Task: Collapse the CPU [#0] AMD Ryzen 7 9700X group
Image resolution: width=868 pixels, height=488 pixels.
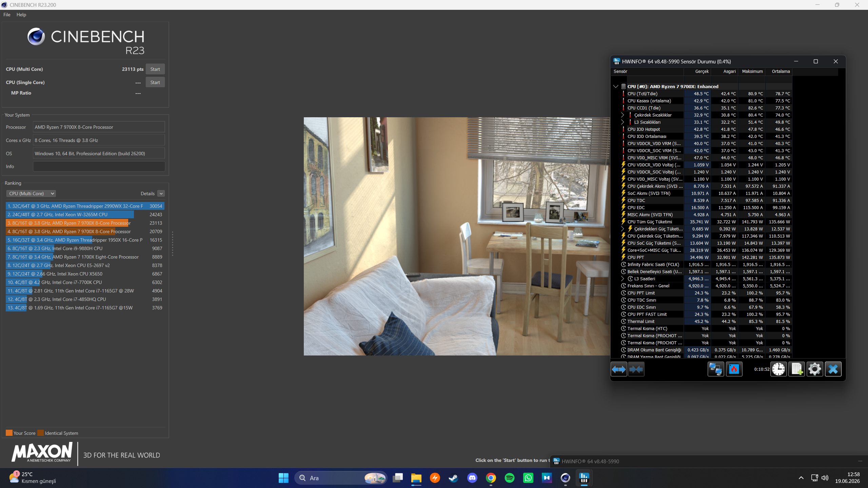Action: click(x=616, y=86)
